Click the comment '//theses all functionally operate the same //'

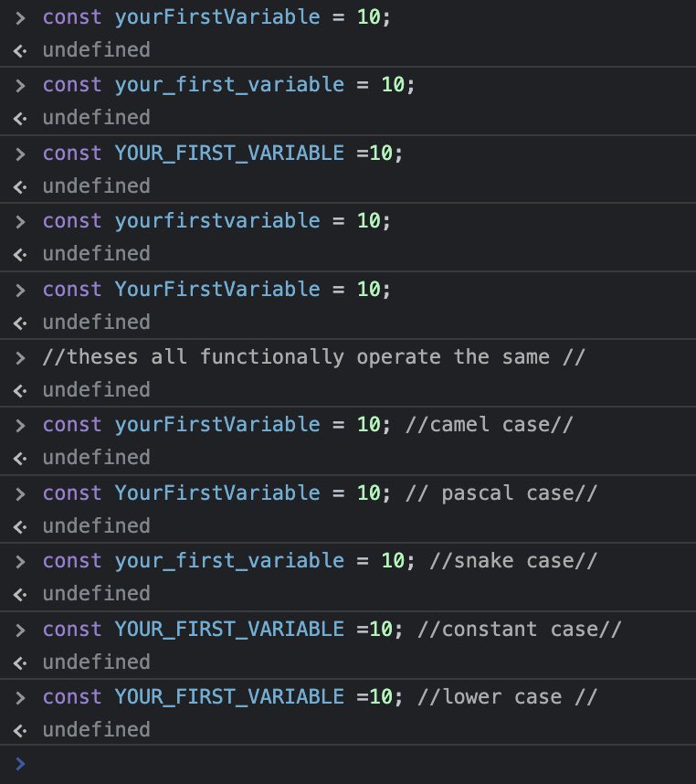click(313, 357)
